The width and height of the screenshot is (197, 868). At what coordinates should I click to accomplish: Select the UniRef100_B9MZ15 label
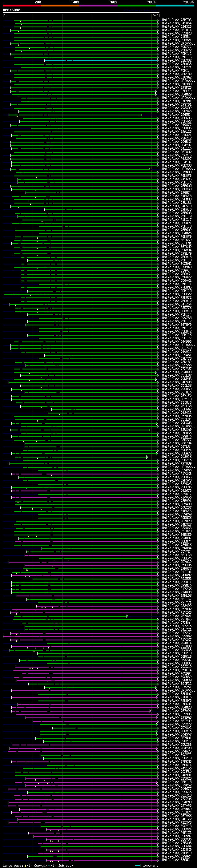(177, 460)
